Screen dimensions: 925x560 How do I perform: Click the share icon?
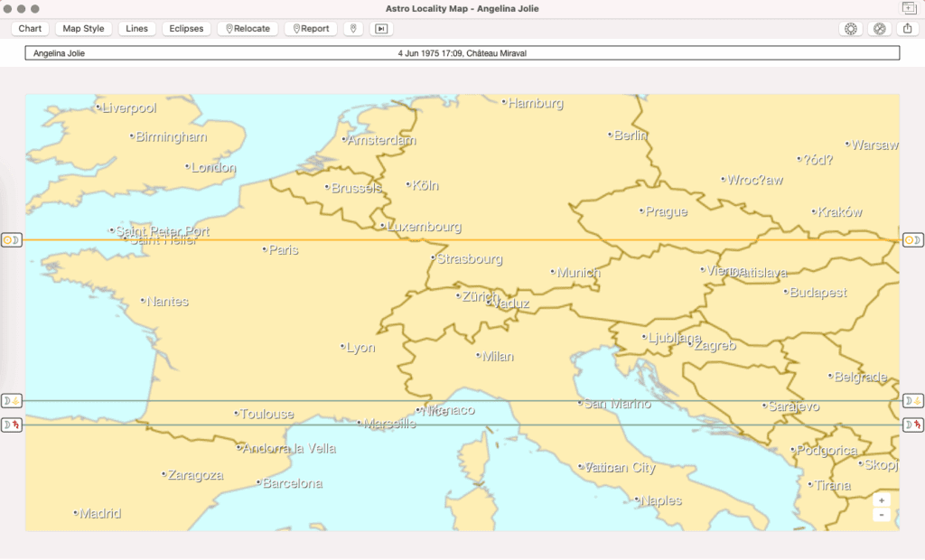(907, 29)
